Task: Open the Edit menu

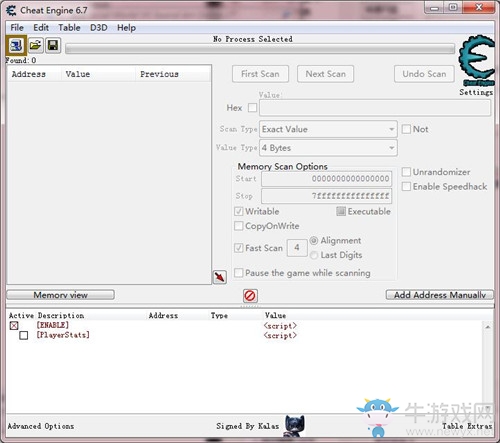Action: click(x=41, y=28)
